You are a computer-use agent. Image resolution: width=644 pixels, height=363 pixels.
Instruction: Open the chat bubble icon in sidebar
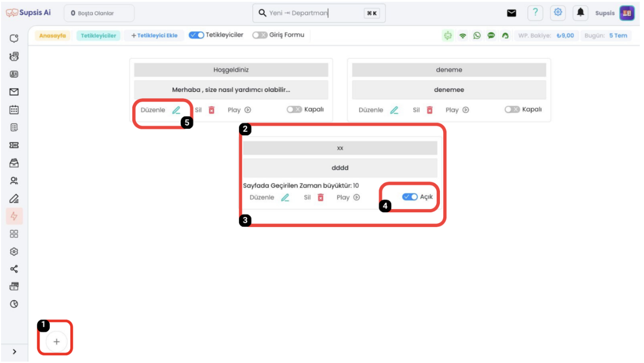click(14, 39)
